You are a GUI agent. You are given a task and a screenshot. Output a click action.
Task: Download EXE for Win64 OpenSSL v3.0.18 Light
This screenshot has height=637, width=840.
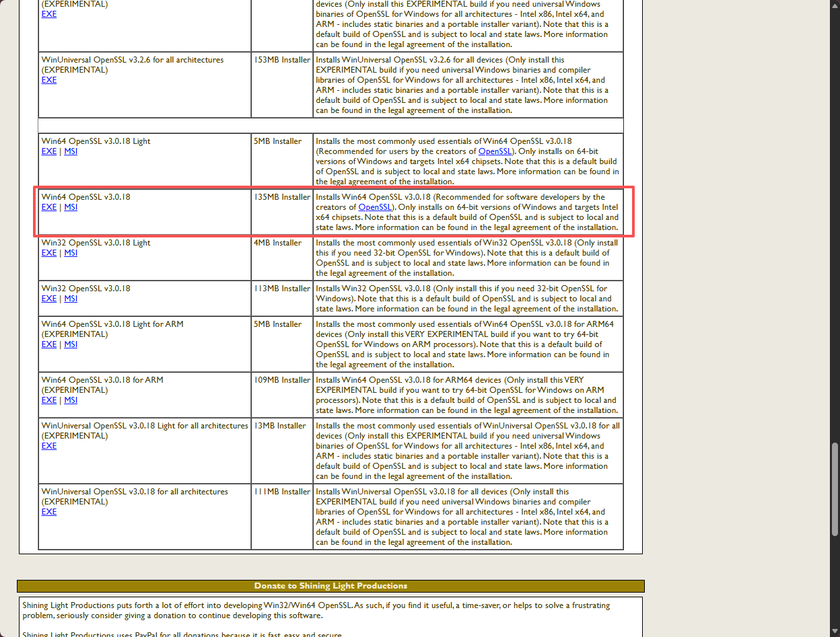point(49,151)
